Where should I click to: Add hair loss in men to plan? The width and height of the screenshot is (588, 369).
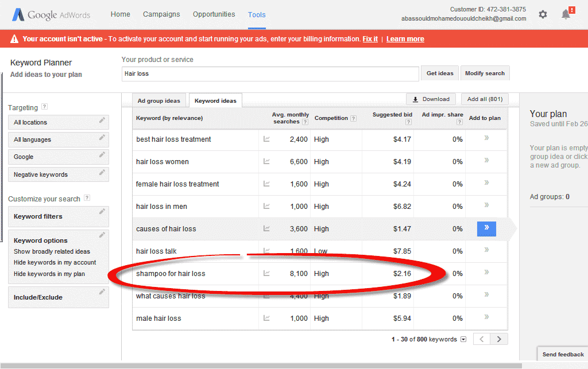coord(486,205)
